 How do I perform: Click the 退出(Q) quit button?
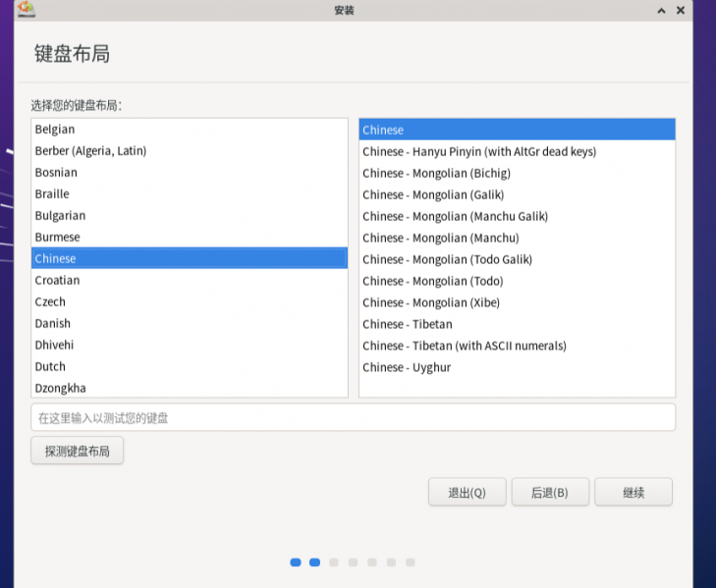(467, 493)
